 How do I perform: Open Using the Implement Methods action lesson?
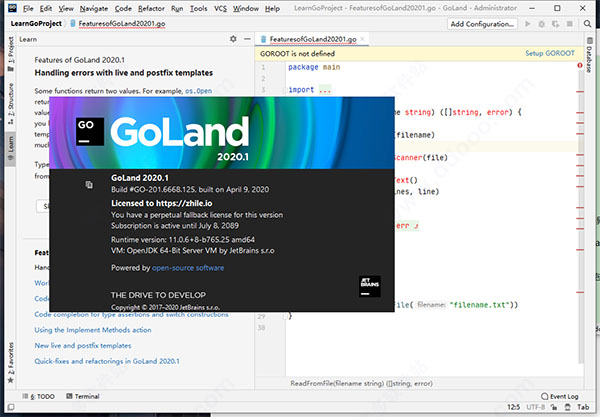coord(93,330)
